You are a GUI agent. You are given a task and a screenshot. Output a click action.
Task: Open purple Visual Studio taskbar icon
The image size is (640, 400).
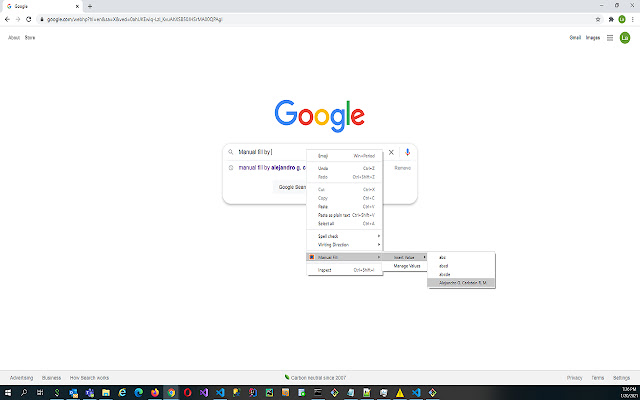[204, 393]
